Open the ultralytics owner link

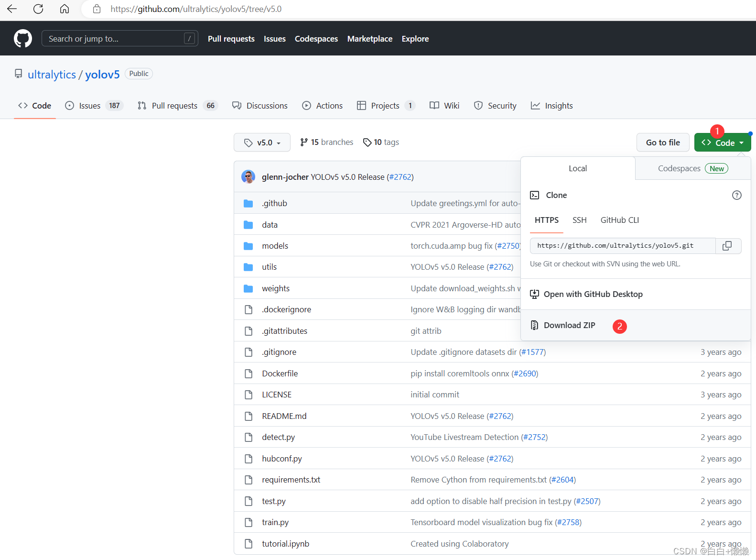pyautogui.click(x=52, y=75)
